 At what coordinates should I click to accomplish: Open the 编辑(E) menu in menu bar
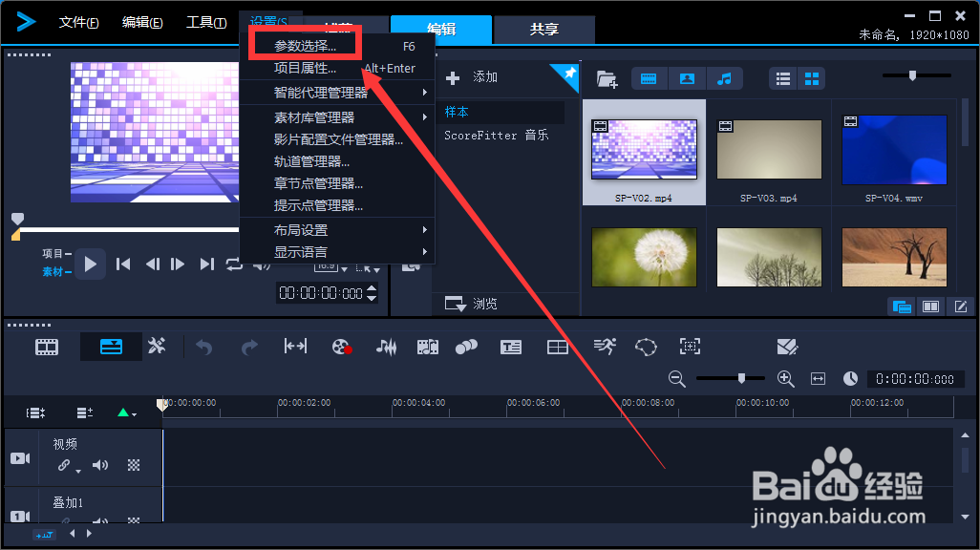pyautogui.click(x=142, y=23)
